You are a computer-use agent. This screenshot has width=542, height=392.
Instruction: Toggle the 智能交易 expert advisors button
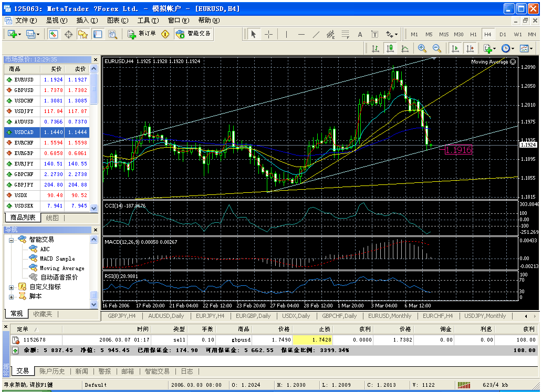[x=193, y=34]
